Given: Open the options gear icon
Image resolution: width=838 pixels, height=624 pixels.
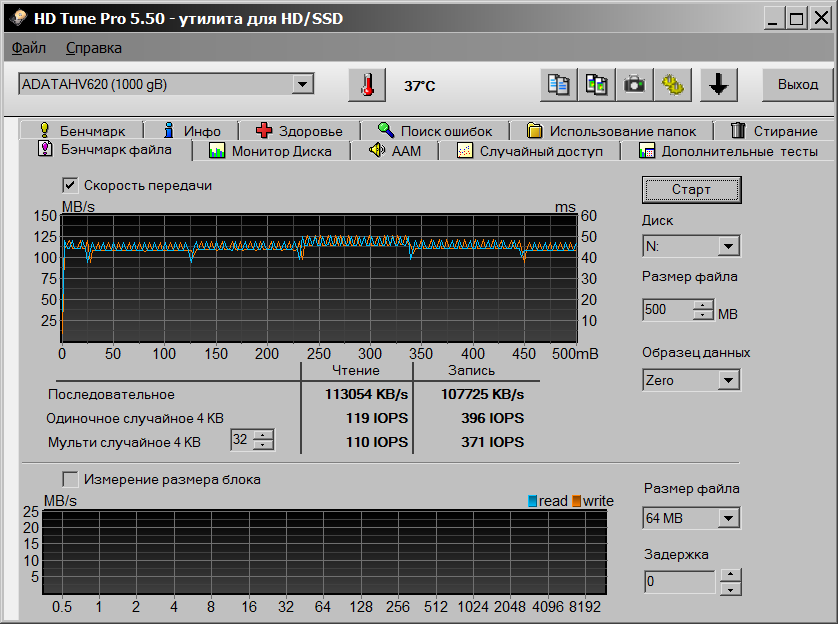Looking at the screenshot, I should tap(672, 85).
